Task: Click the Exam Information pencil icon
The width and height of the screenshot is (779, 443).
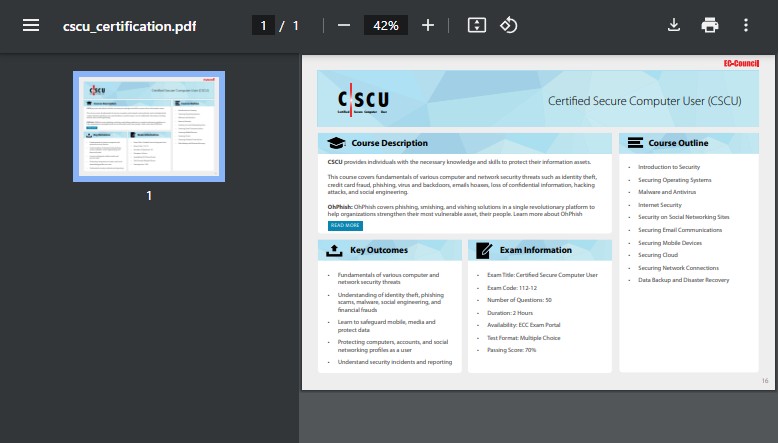Action: pyautogui.click(x=484, y=250)
